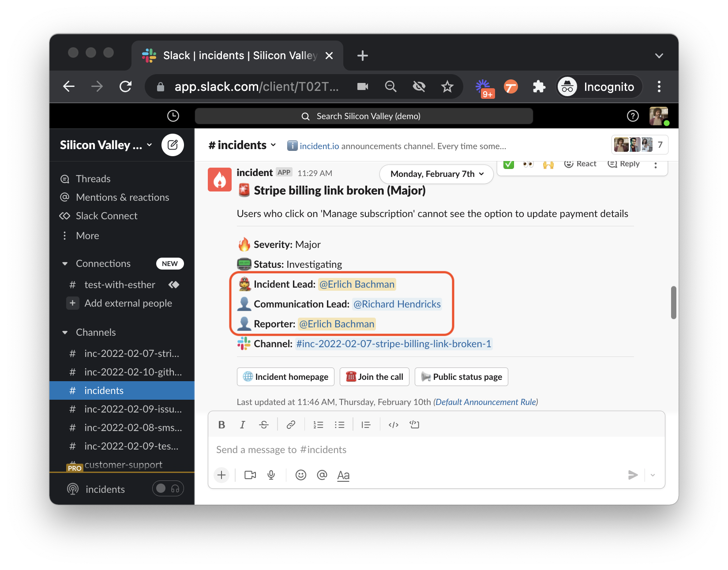Reload the Slack page
Screen dimensions: 728x570
126,86
